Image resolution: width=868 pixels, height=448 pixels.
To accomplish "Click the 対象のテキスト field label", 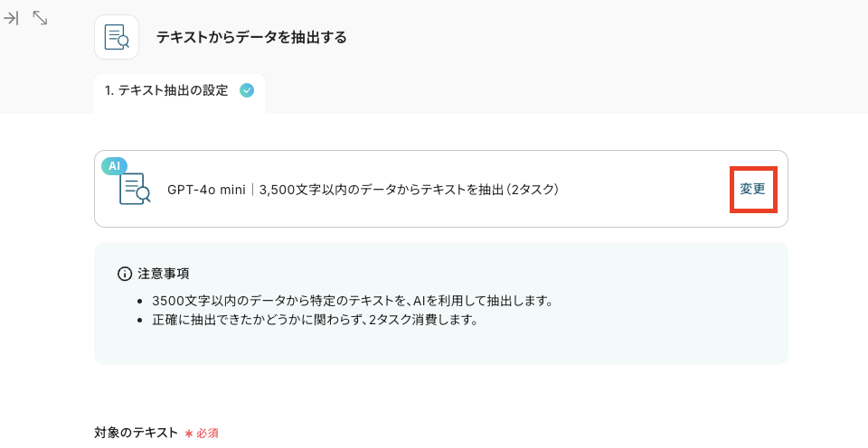I will click(x=136, y=433).
